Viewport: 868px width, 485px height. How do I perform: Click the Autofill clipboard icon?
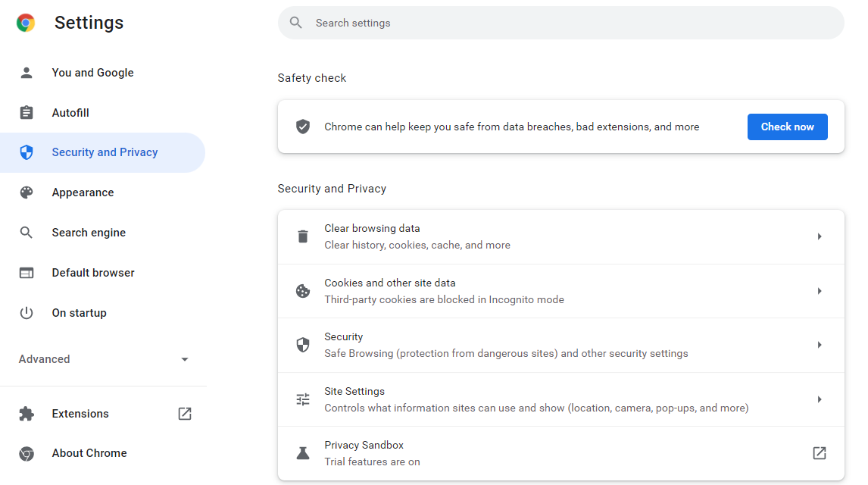(27, 112)
